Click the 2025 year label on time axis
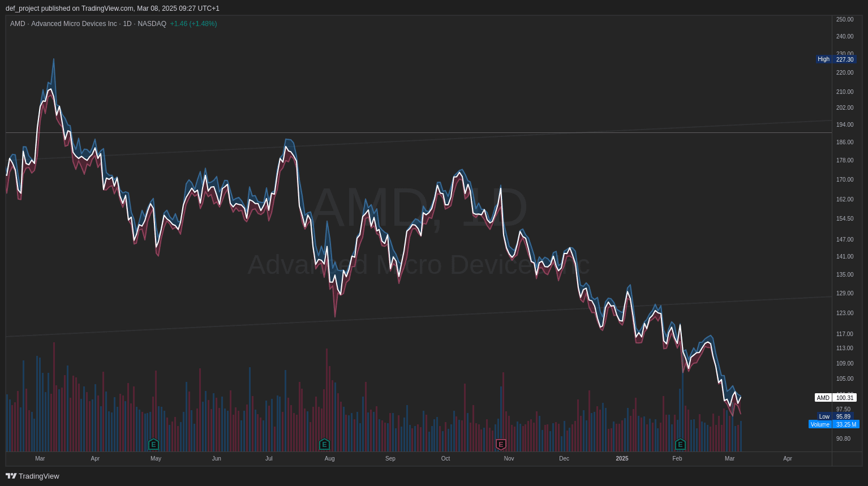Screen dimensions: 868x486 (622, 458)
